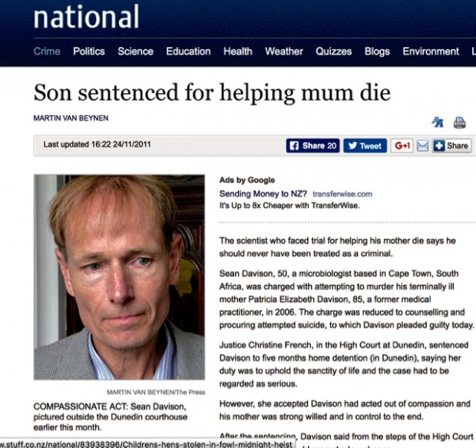Click the Sean Davison article photo
Image resolution: width=476 pixels, height=448 pixels.
119,277
